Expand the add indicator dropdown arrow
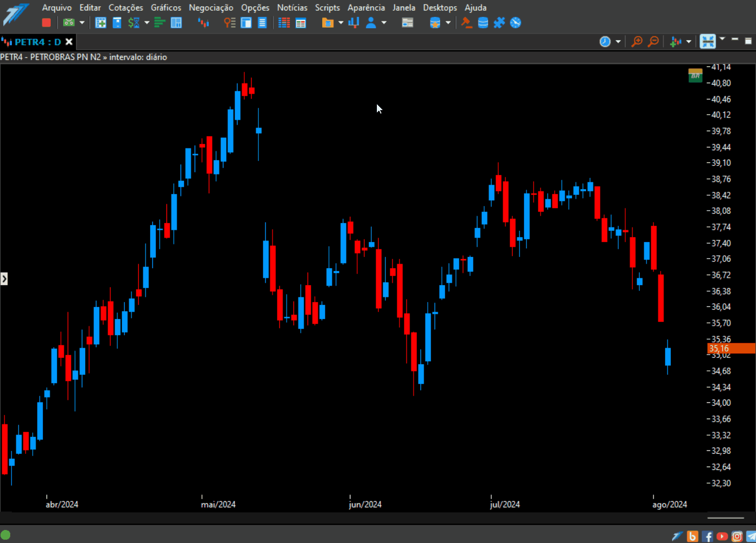756x543 pixels. [x=689, y=42]
